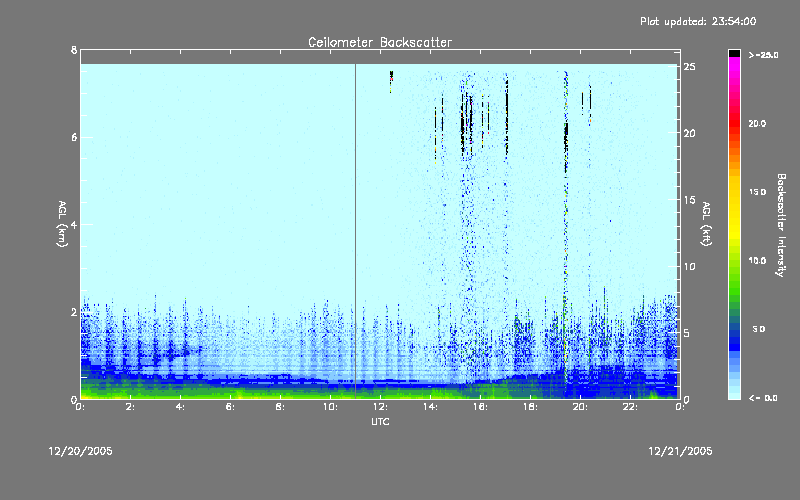This screenshot has width=800, height=500.
Task: Click the "AGL (kft)" right axis label
Action: [x=706, y=224]
